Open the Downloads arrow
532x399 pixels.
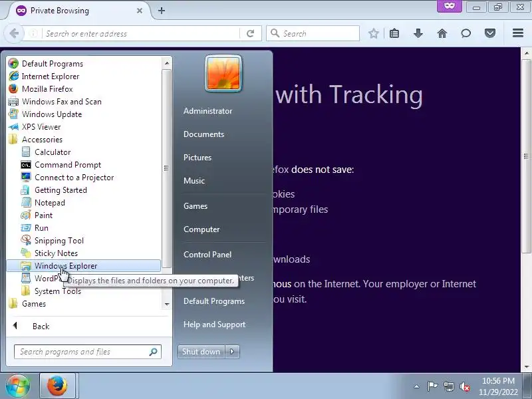coord(418,33)
